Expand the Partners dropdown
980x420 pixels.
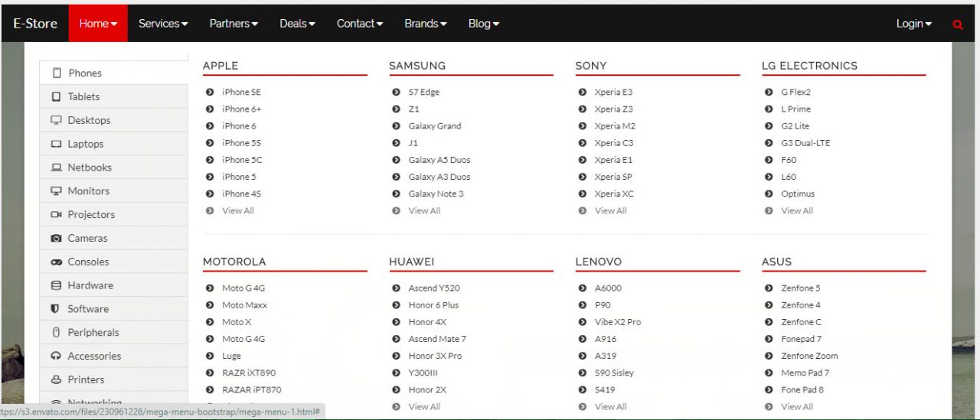[234, 24]
